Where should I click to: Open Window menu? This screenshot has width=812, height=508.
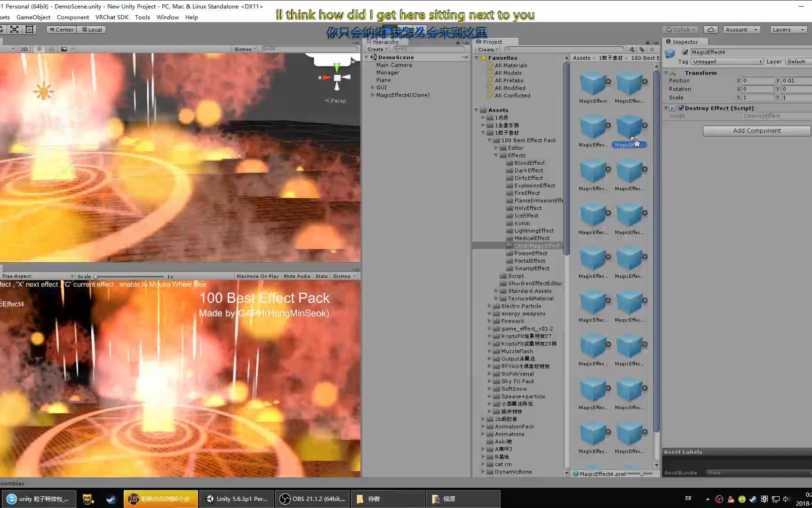click(x=167, y=17)
